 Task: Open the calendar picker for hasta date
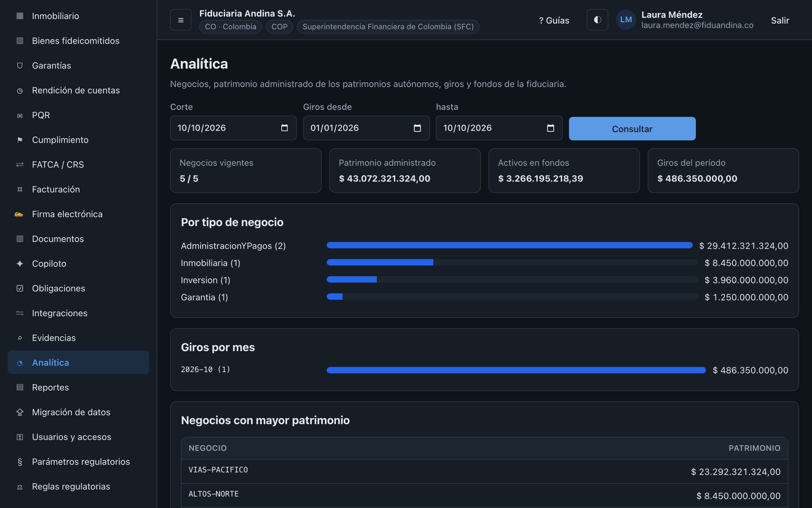point(550,128)
